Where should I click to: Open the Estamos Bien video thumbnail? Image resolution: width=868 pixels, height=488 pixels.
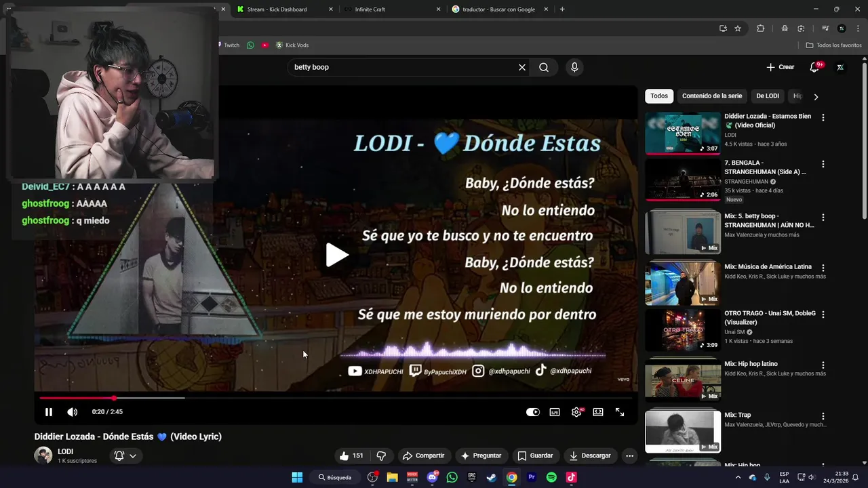coord(683,134)
